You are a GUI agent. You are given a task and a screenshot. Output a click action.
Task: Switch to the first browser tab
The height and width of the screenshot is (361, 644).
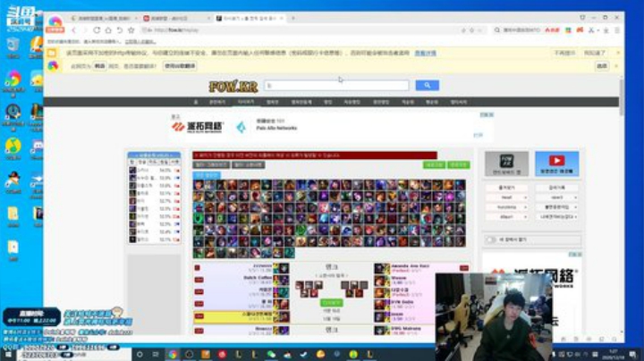pyautogui.click(x=103, y=18)
